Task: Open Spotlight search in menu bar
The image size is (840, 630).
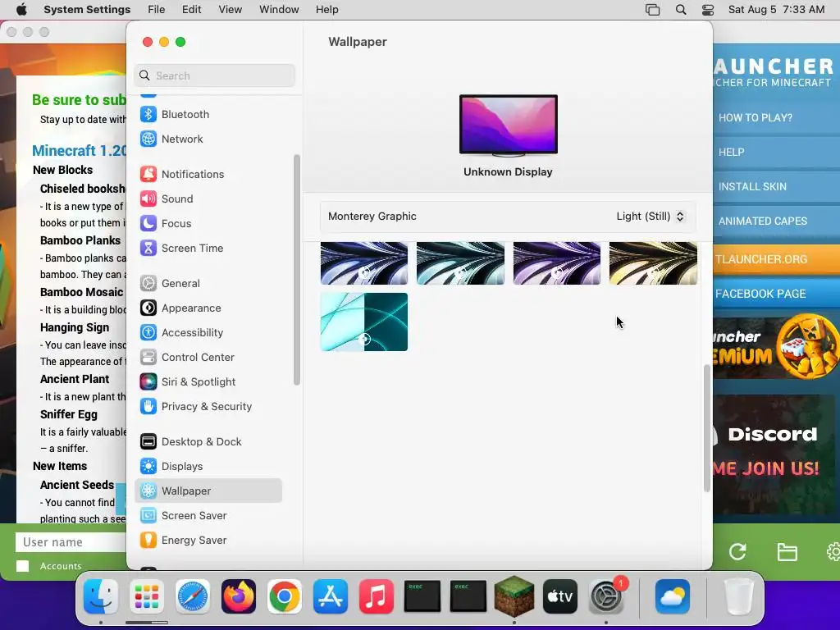Action: tap(680, 10)
